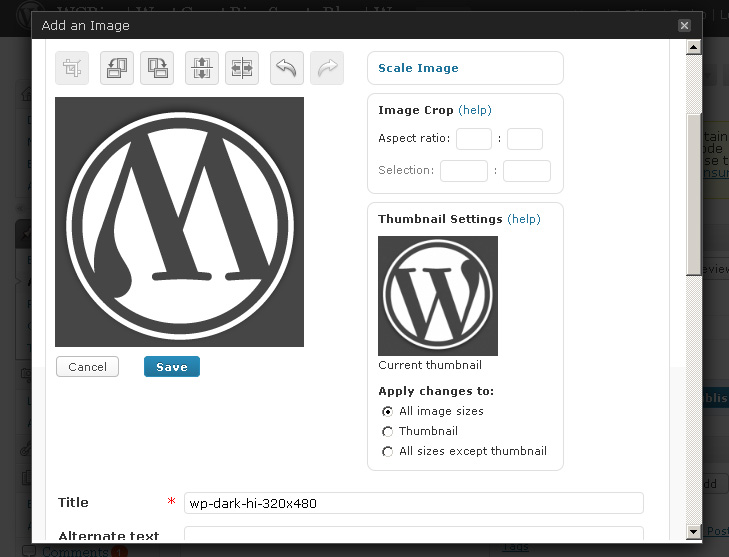Focus the second Selection field
Viewport: 729px width, 557px height.
(x=527, y=171)
